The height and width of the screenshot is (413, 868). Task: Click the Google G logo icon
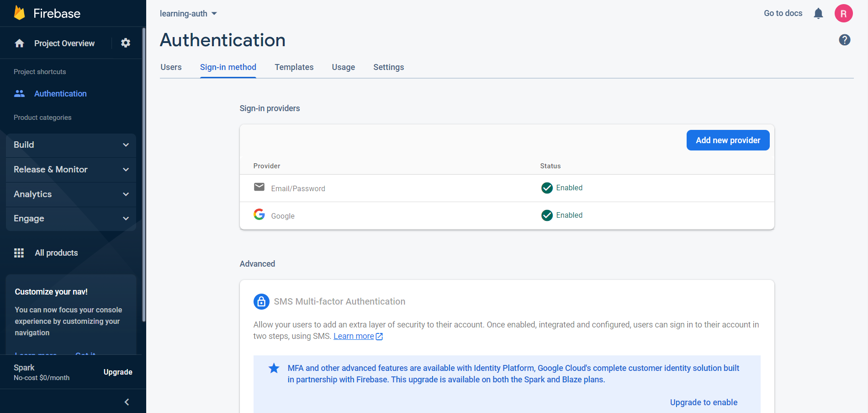pyautogui.click(x=259, y=214)
